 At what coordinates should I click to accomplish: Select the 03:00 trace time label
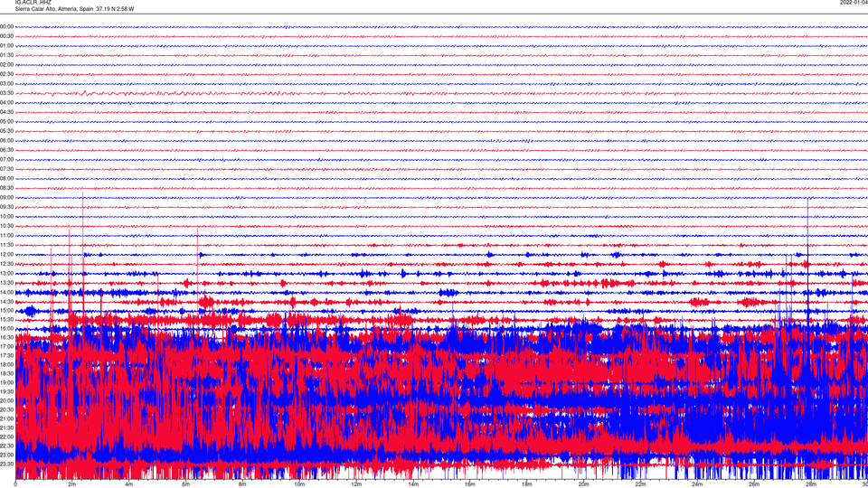6,83
